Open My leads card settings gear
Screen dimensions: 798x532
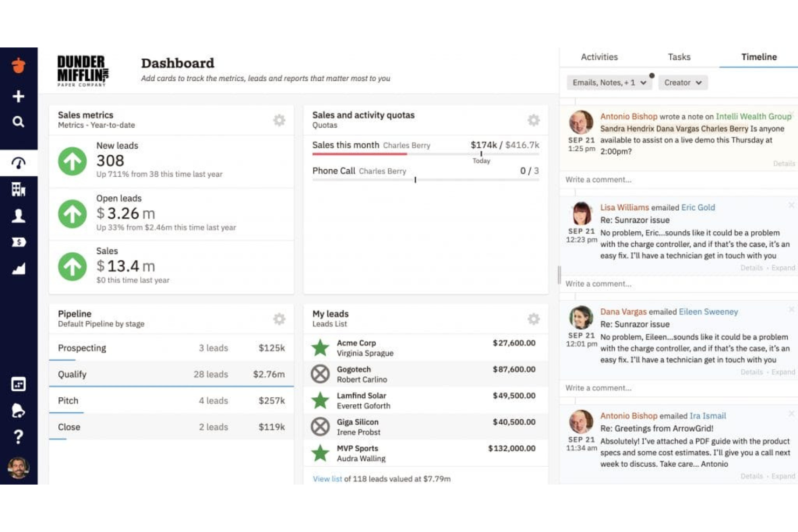[534, 319]
